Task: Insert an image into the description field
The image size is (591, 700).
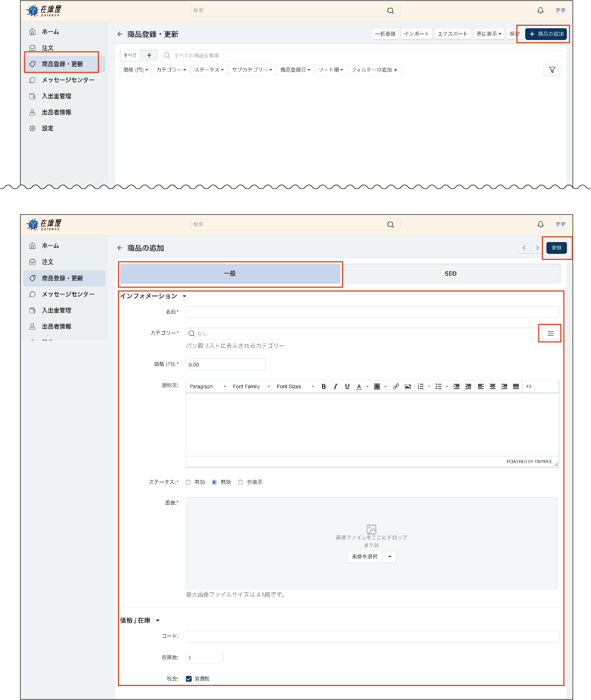Action: [408, 386]
